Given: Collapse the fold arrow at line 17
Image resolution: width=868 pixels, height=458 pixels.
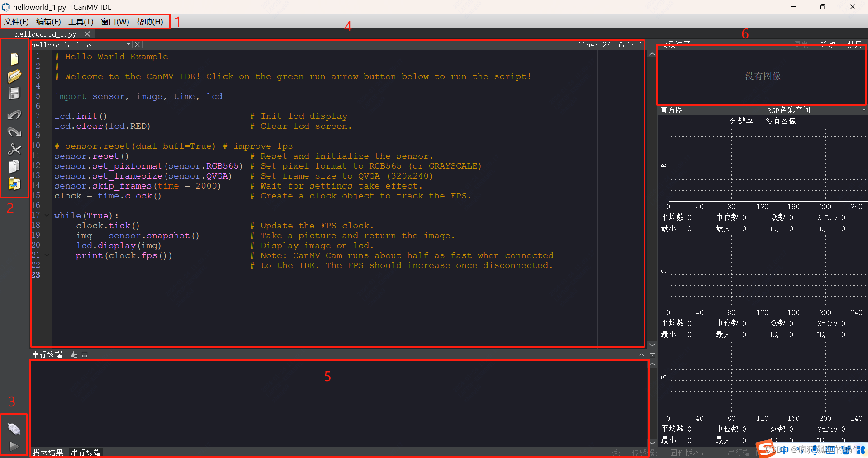Looking at the screenshot, I should coord(47,216).
